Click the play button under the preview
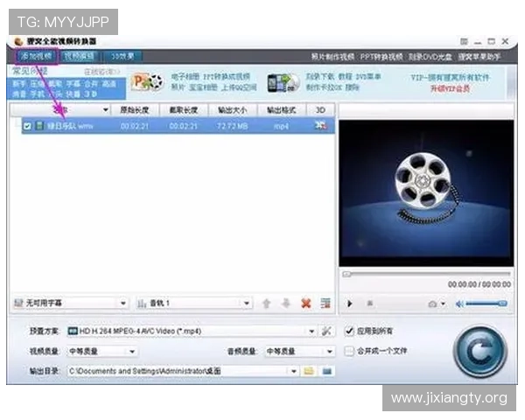525x420 pixels. 349,304
